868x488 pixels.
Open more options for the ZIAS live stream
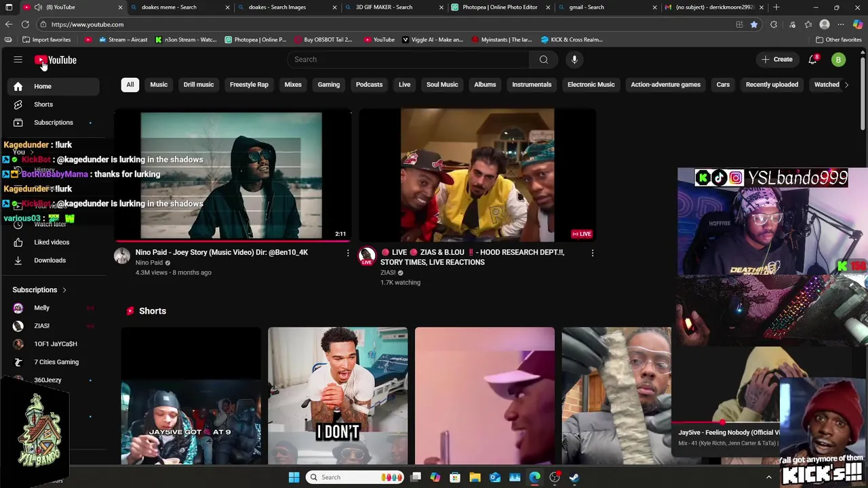592,253
